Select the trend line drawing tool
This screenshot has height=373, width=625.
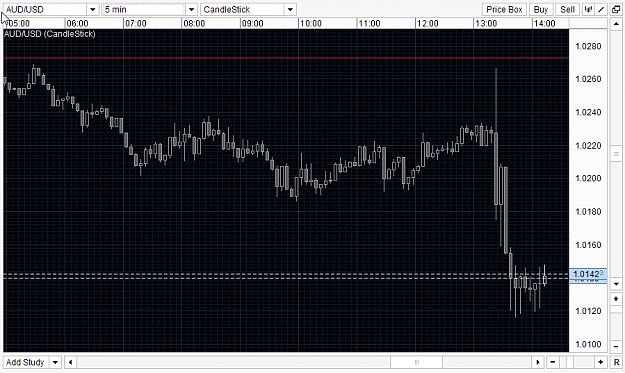[x=601, y=9]
